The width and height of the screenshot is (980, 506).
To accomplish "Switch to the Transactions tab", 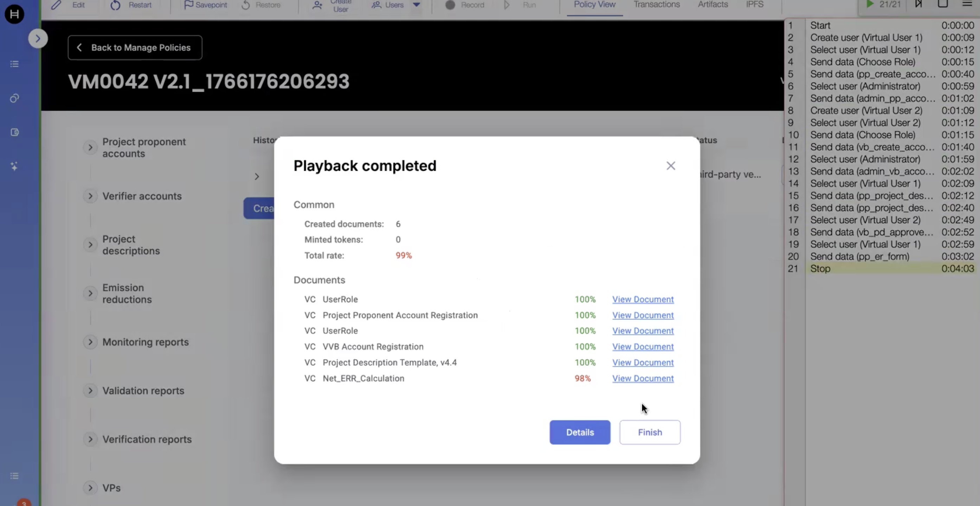I will click(656, 5).
